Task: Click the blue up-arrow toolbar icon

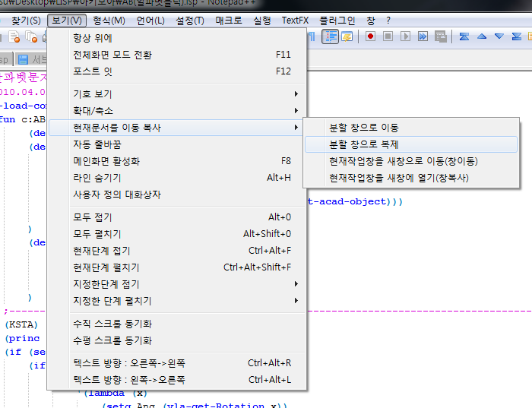Action: click(x=482, y=36)
